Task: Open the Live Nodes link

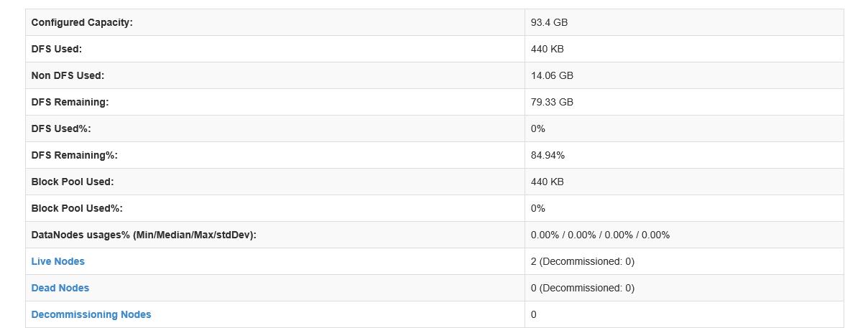Action: 58,261
